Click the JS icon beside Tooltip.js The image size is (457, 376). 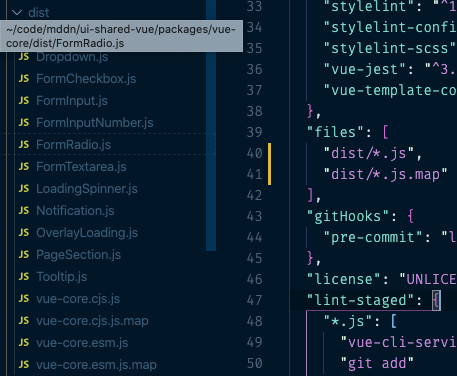click(x=24, y=277)
